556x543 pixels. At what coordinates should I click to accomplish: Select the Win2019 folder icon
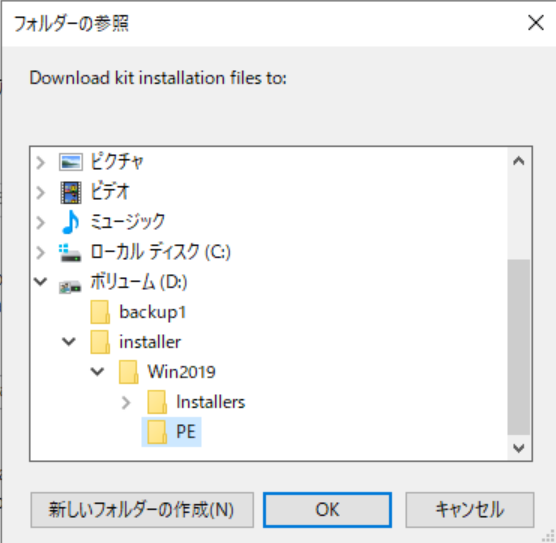[128, 372]
